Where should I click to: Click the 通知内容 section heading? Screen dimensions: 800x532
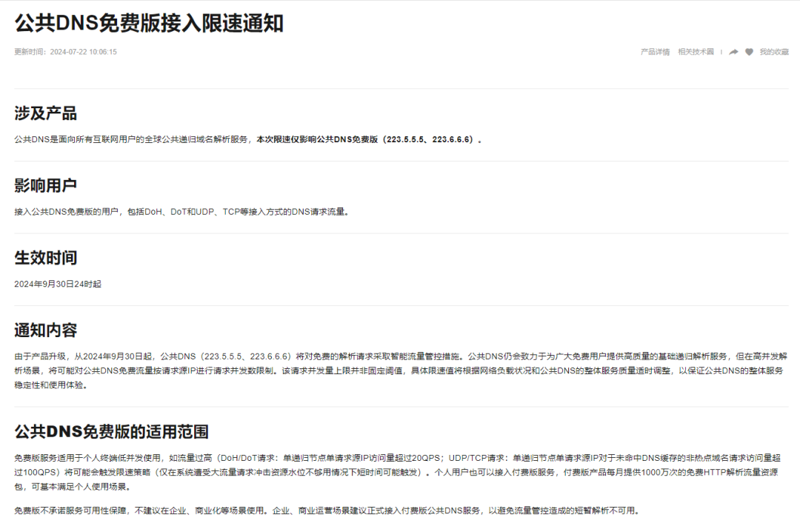[45, 330]
